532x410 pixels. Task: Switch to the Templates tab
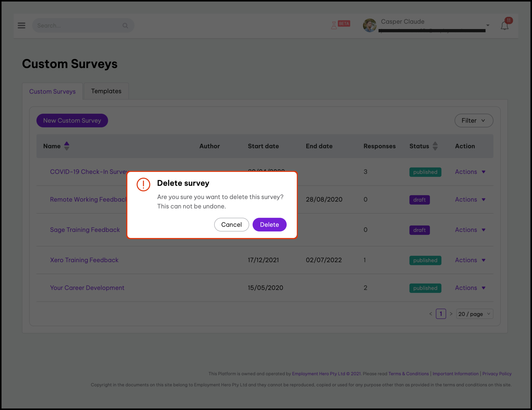tap(106, 91)
